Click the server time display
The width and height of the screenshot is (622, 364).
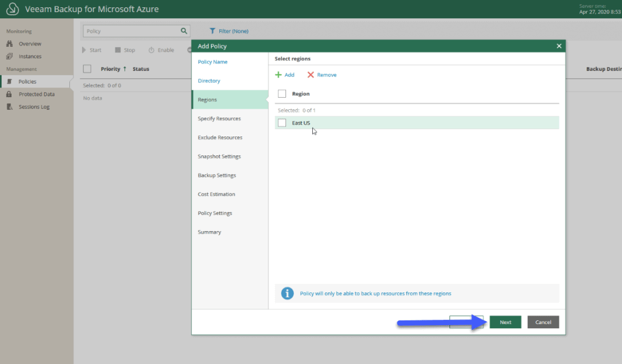(600, 9)
